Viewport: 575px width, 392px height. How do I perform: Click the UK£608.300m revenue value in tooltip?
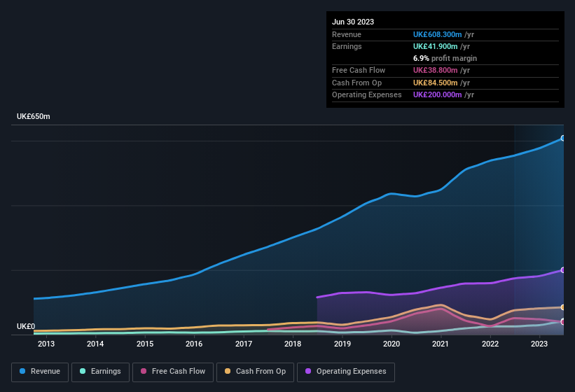click(438, 34)
